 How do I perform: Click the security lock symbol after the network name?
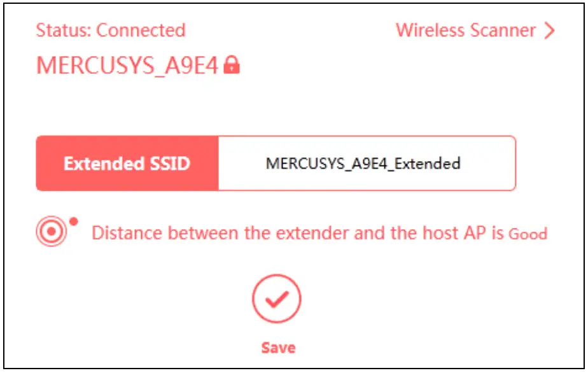click(x=232, y=64)
